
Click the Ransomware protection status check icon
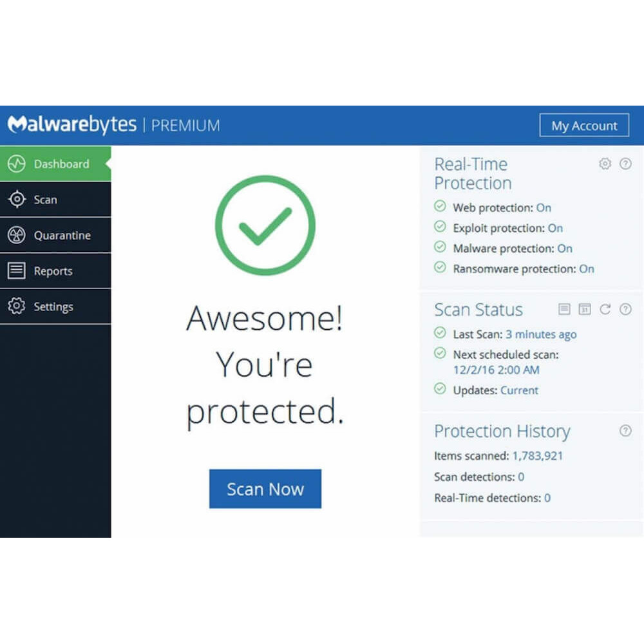click(440, 267)
